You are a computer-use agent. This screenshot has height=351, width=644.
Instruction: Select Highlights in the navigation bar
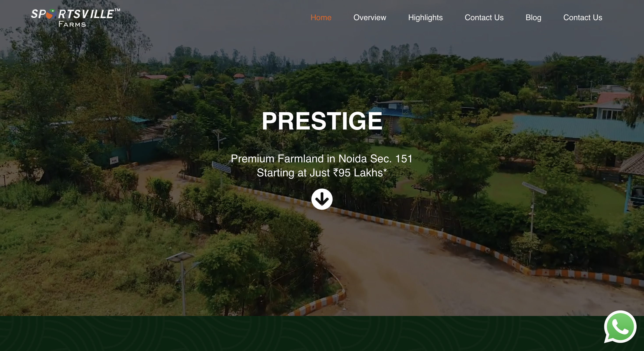425,18
